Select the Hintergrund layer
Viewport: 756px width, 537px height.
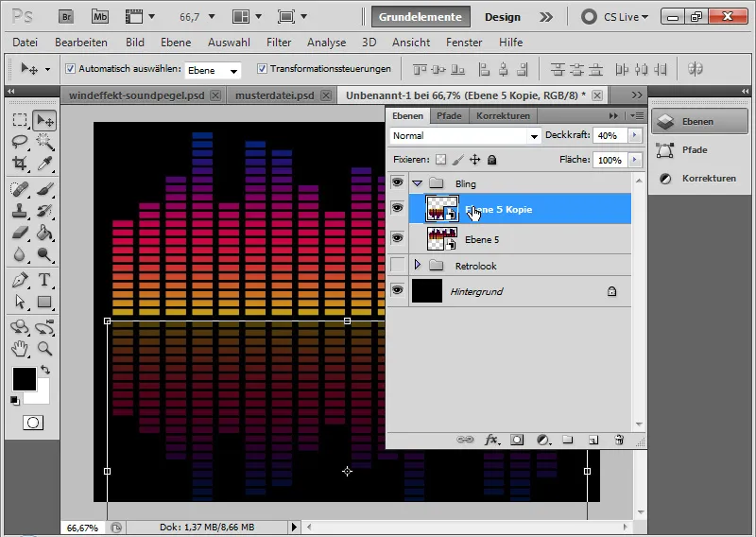click(510, 292)
